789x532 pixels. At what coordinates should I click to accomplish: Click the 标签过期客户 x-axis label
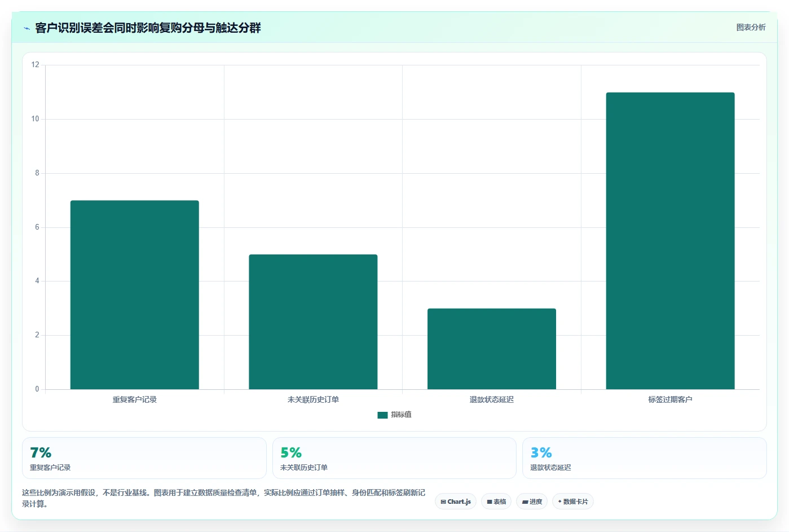point(670,399)
